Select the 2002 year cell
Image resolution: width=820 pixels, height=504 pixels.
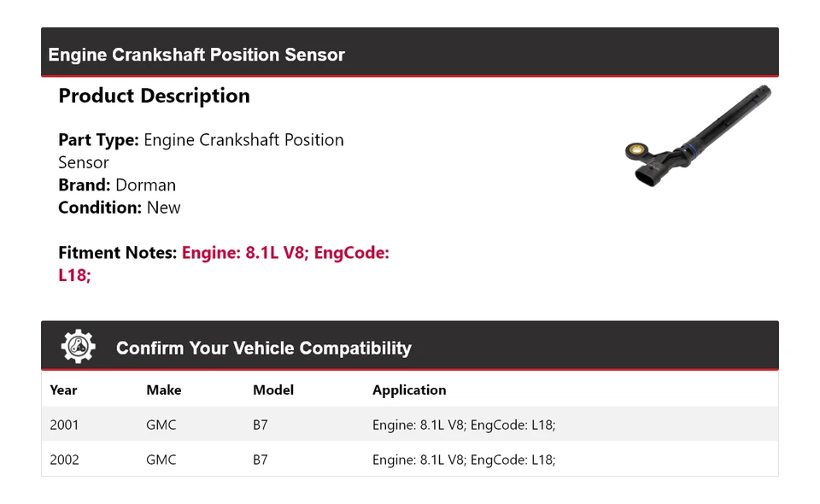click(x=64, y=460)
